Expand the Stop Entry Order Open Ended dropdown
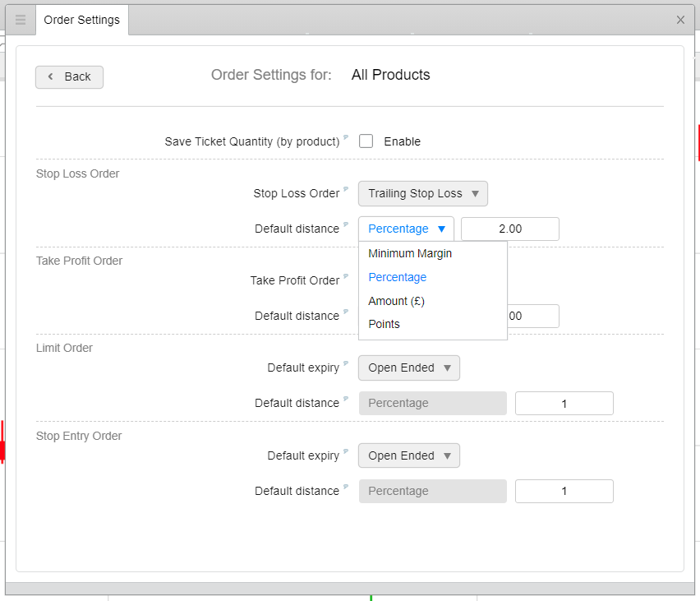Viewport: 700px width, 601px height. [409, 456]
